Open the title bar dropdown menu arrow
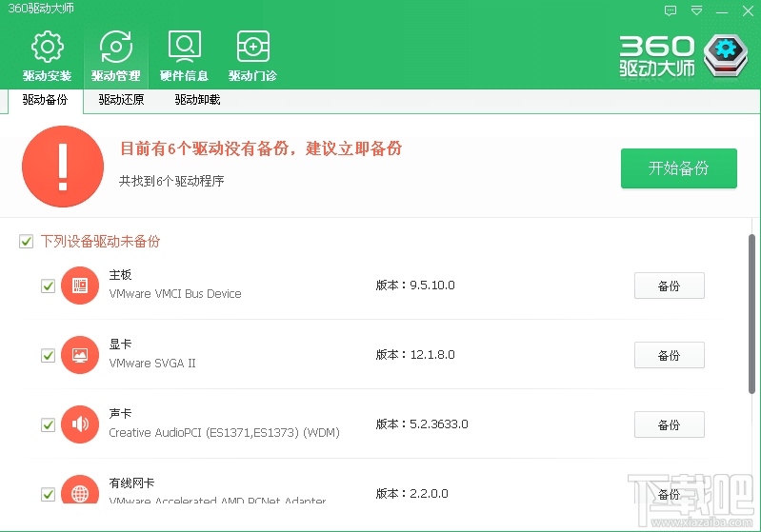The image size is (761, 532). 696,10
